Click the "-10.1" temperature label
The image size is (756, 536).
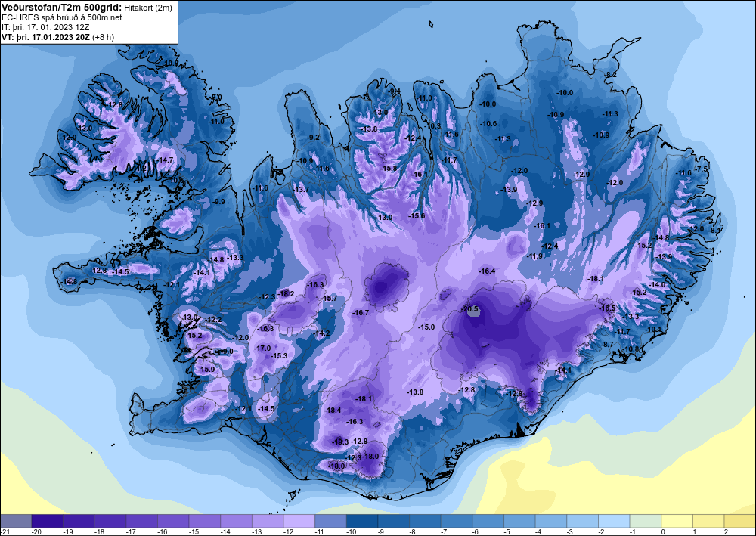pos(654,330)
